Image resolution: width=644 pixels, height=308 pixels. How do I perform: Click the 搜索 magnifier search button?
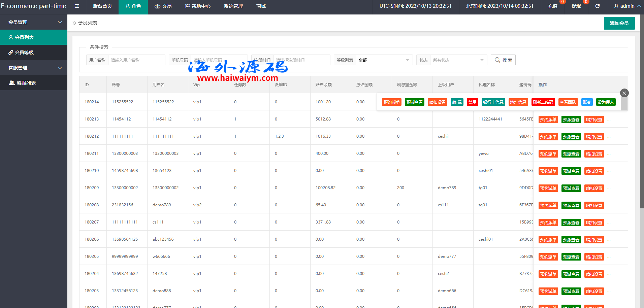(503, 60)
